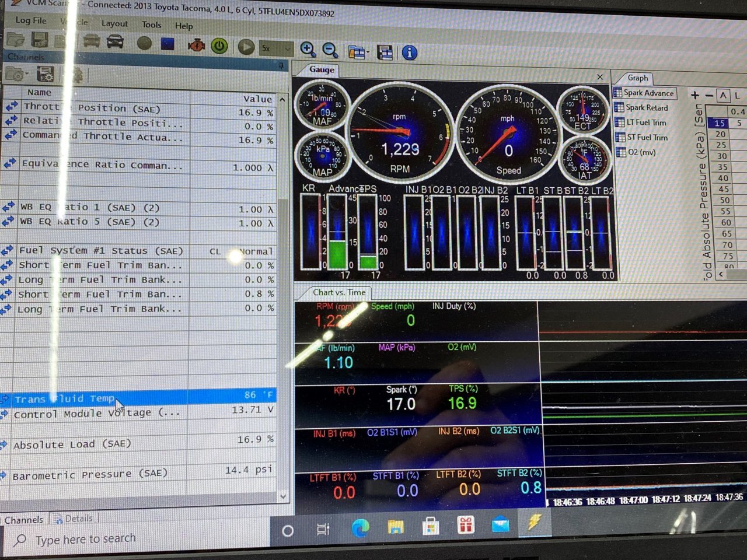Click the table layout icon next to info
This screenshot has width=747, height=560.
coord(385,52)
